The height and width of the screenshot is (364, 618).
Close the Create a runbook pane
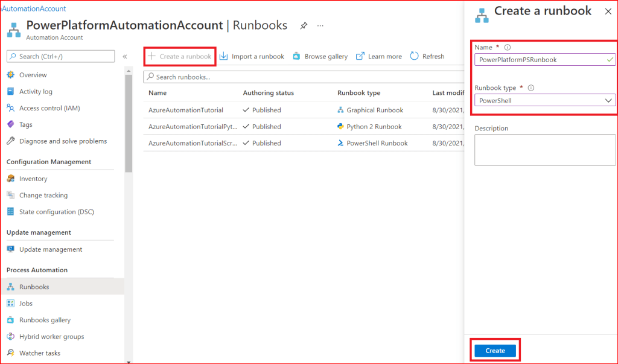[608, 11]
